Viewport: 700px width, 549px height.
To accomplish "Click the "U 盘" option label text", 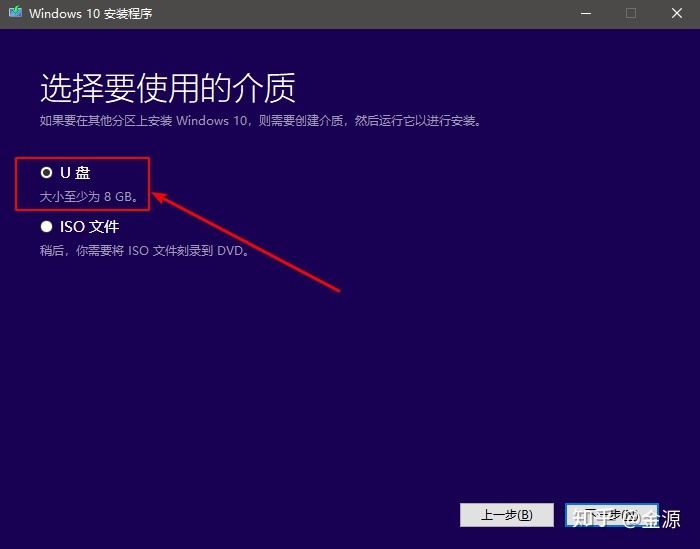I will (x=75, y=173).
